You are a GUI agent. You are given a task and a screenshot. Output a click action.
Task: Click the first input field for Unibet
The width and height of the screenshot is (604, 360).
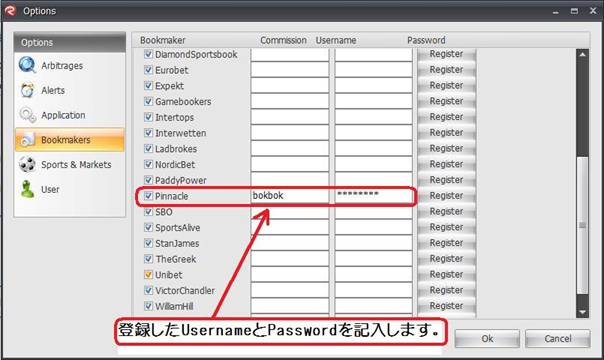(x=290, y=275)
